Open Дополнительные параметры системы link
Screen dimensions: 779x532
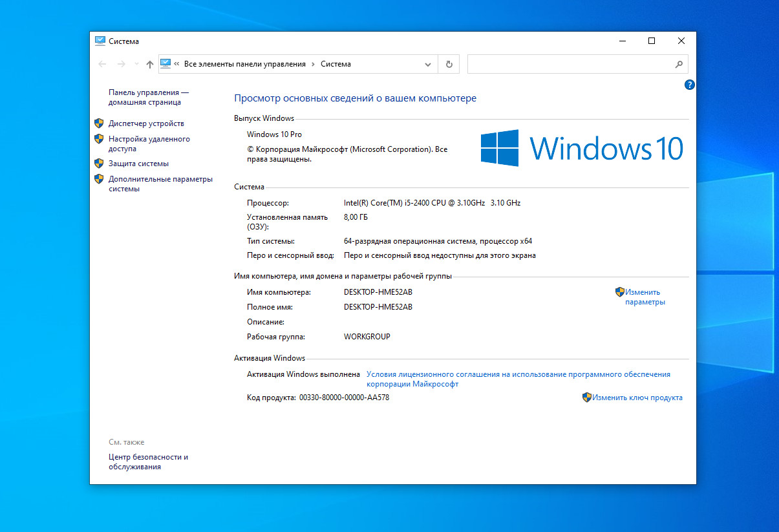160,184
